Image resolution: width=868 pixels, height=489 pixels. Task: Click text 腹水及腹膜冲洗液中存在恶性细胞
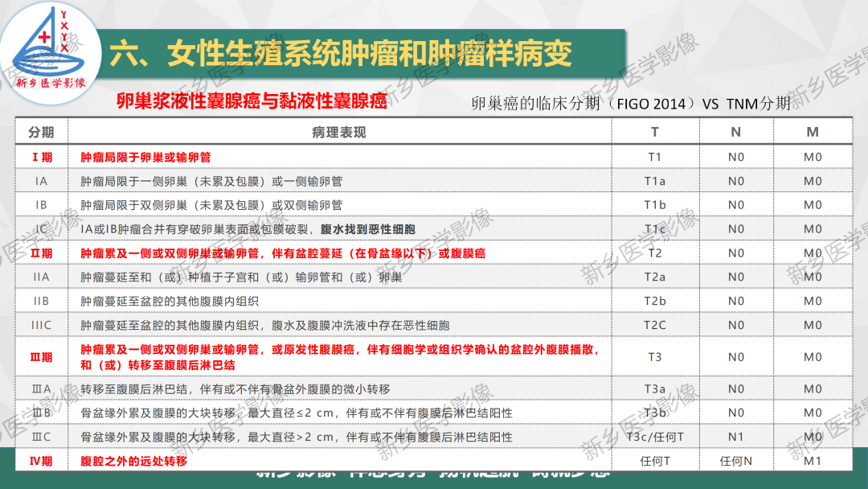click(x=360, y=325)
